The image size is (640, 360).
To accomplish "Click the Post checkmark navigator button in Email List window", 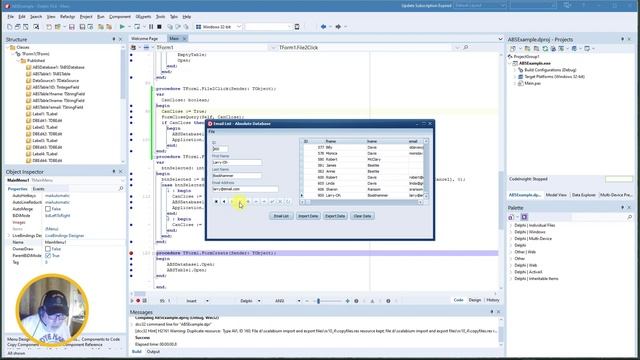I will tap(272, 201).
